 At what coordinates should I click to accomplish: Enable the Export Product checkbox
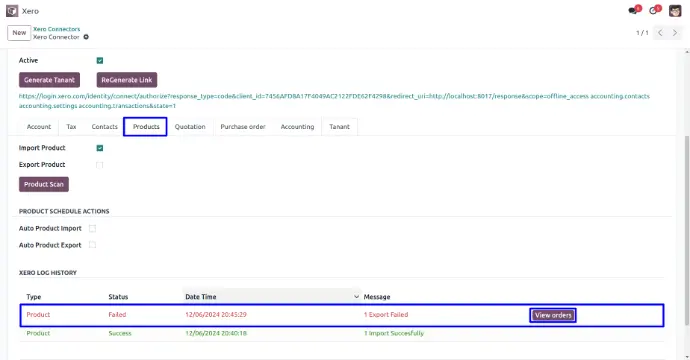click(x=99, y=165)
